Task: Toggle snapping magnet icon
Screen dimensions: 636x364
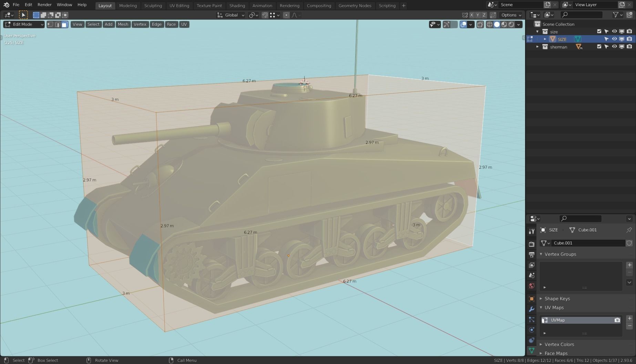Action: tap(265, 15)
